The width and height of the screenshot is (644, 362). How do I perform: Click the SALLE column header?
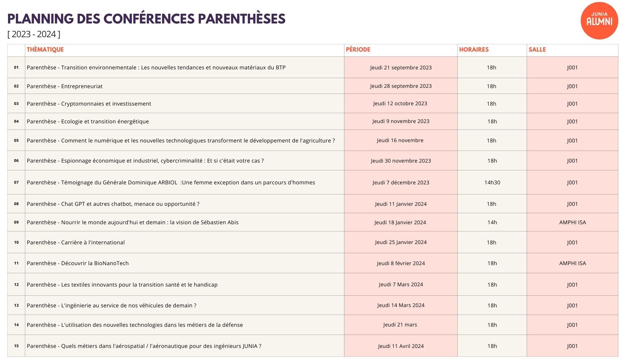point(537,50)
